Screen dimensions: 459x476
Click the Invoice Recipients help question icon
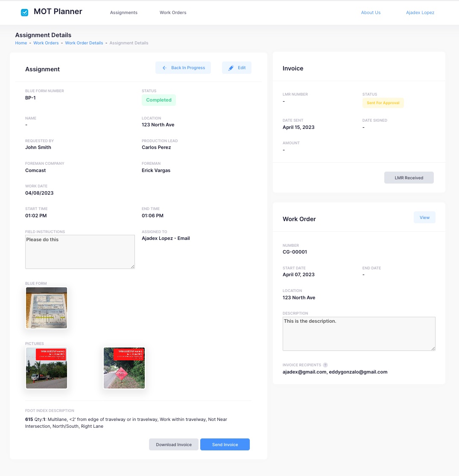tap(325, 365)
